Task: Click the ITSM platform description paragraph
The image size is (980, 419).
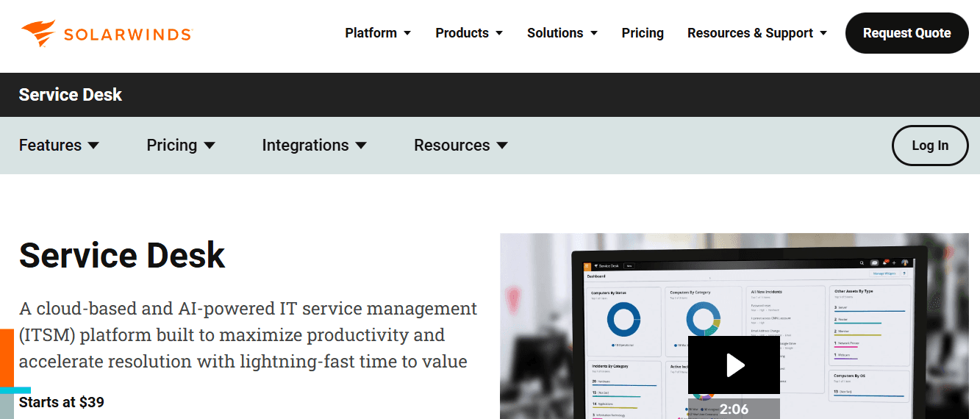Action: [248, 334]
